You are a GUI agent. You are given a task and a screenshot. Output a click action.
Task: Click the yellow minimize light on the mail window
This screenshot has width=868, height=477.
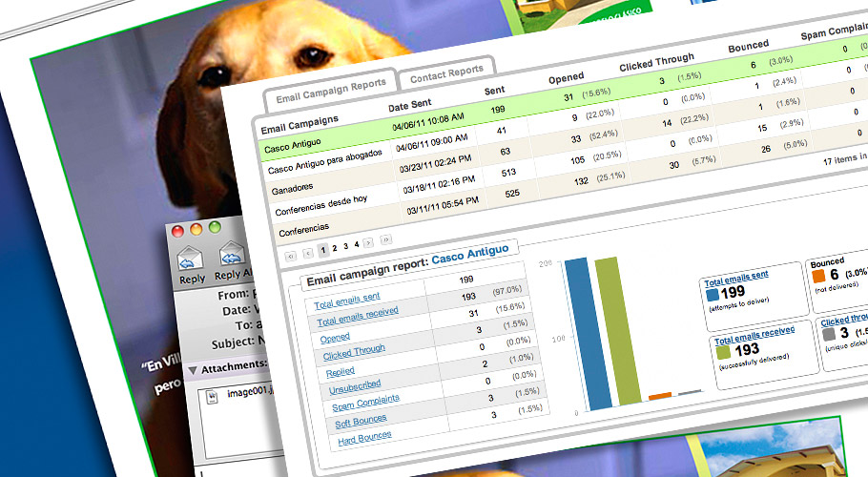[x=196, y=229]
